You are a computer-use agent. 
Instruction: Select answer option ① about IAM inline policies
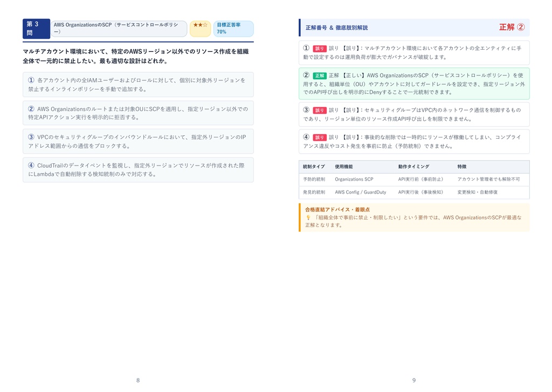click(138, 85)
